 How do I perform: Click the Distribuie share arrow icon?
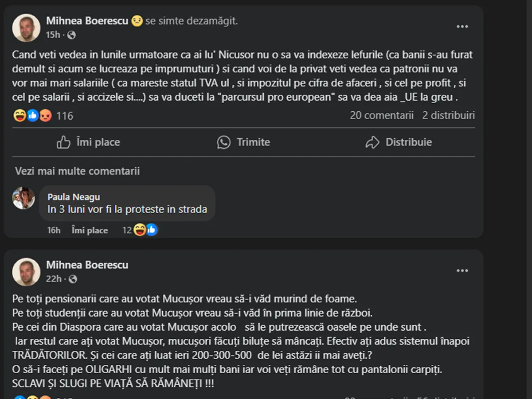coord(372,142)
